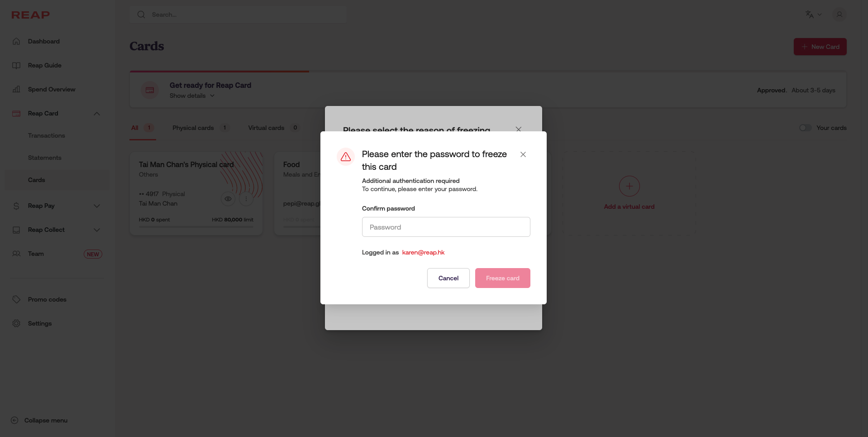Toggle the Your cards switch
The width and height of the screenshot is (868, 437).
(805, 128)
